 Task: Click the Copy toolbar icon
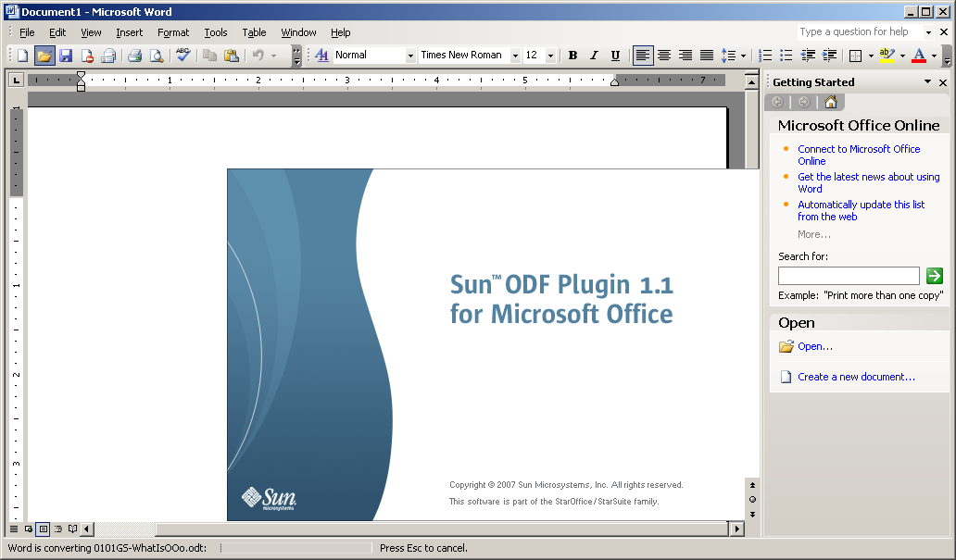[x=209, y=56]
